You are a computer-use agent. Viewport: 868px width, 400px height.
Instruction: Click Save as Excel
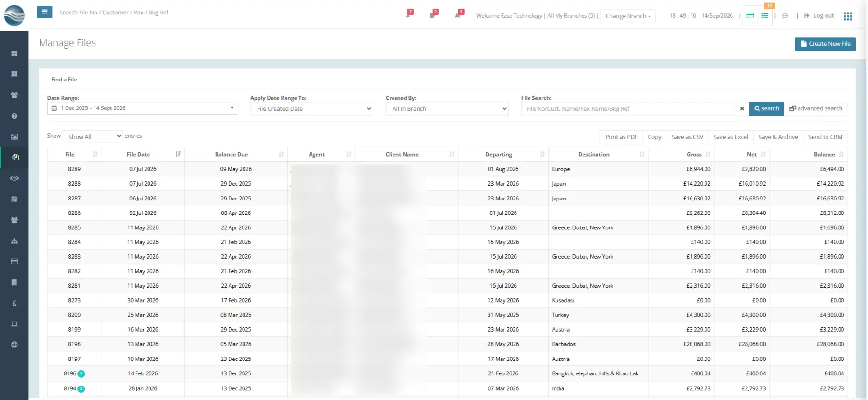(731, 137)
